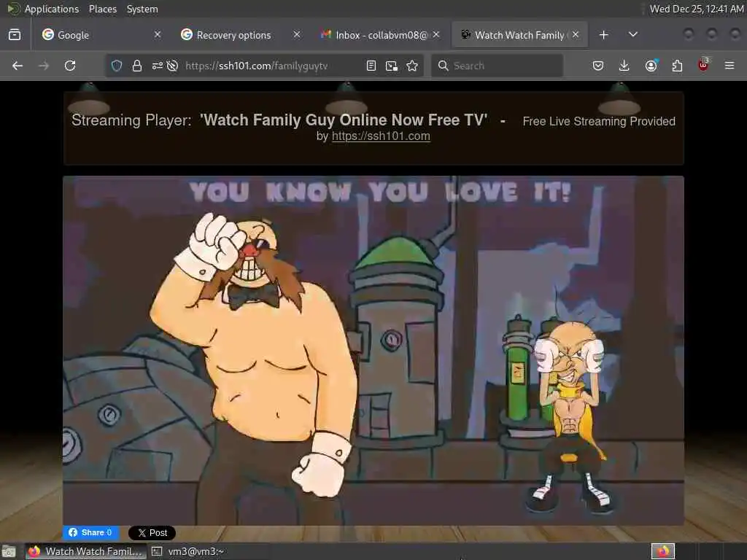Follow the https://ssh101.com link
Viewport: 747px width, 560px height.
(x=381, y=136)
